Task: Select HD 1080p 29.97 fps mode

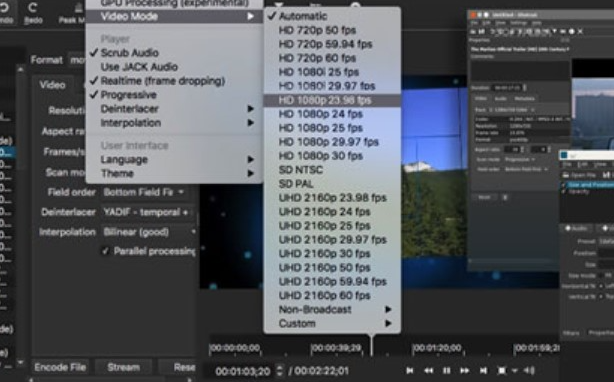Action: click(332, 142)
